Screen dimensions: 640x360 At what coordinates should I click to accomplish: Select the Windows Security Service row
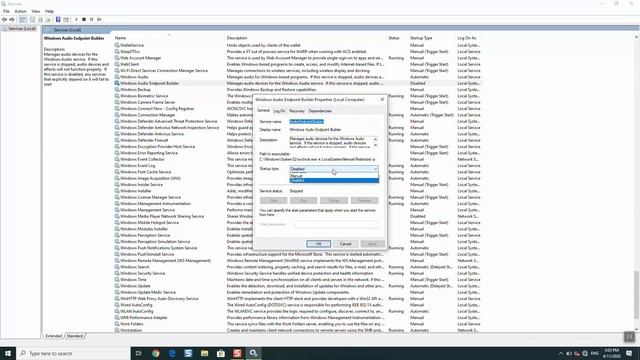(x=298, y=273)
